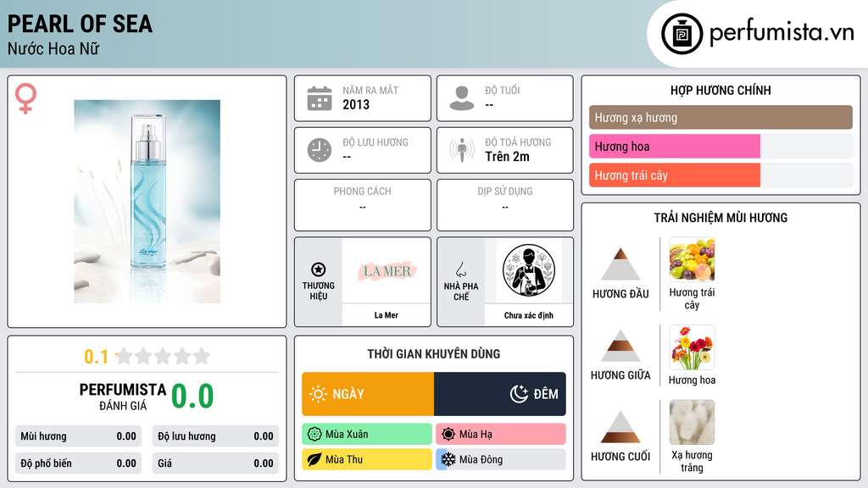Click the pink female gender symbol icon
Viewport: 868px width, 488px height.
tap(25, 98)
